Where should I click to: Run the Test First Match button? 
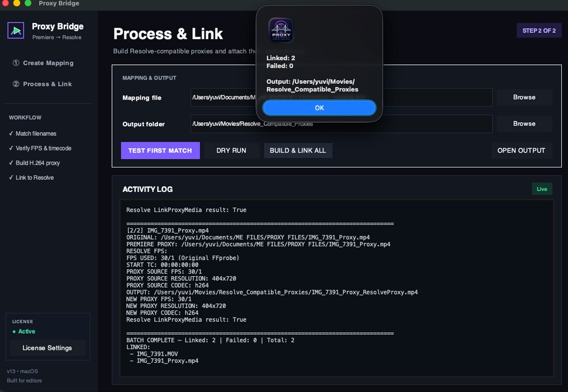pos(160,150)
